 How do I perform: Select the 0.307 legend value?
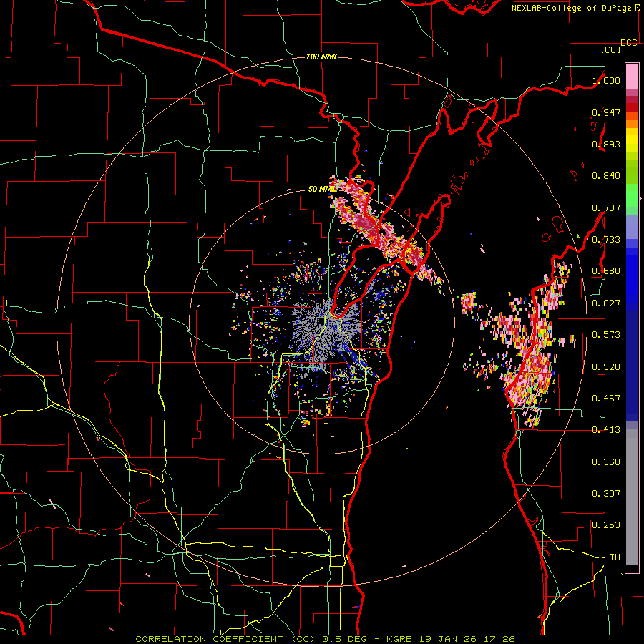pos(606,494)
